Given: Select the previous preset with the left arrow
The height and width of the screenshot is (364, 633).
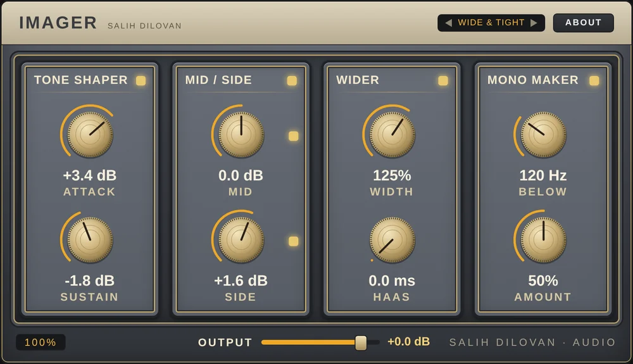Looking at the screenshot, I should (x=448, y=23).
